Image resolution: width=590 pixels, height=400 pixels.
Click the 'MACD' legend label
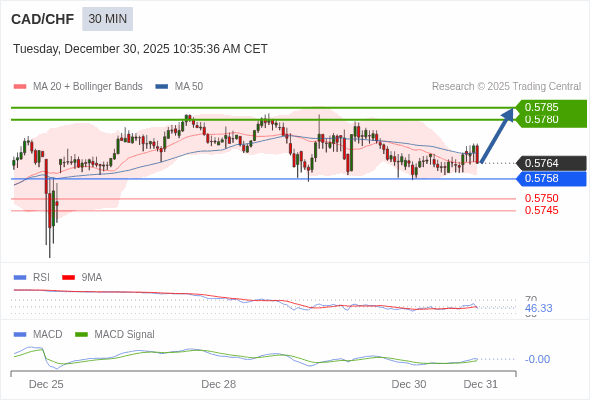tap(48, 335)
